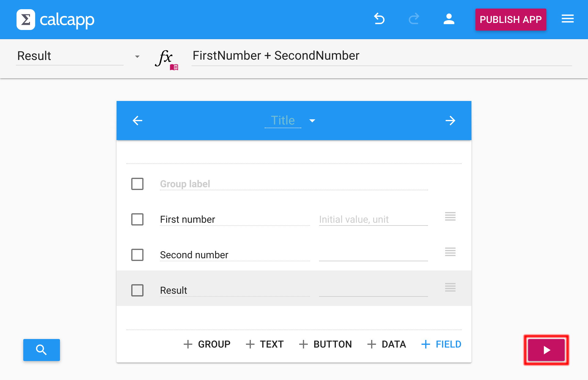Tick the Second number checkbox

tap(137, 255)
